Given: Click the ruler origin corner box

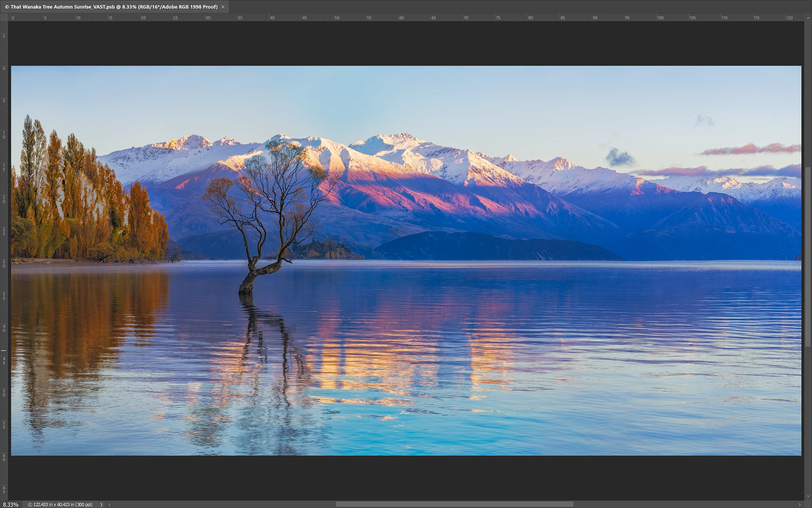Looking at the screenshot, I should coord(4,17).
